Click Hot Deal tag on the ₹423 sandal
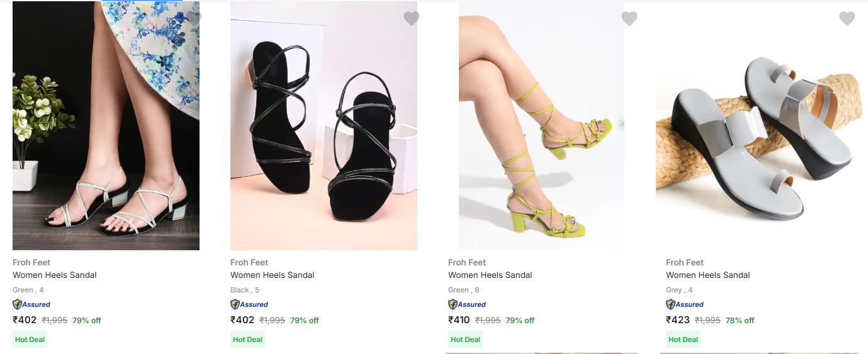This screenshot has width=868, height=354. [683, 340]
